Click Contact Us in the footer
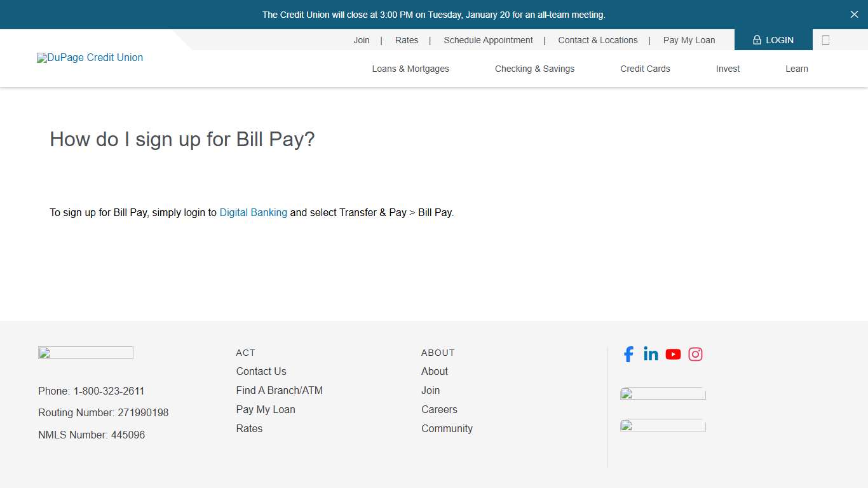 [x=261, y=371]
